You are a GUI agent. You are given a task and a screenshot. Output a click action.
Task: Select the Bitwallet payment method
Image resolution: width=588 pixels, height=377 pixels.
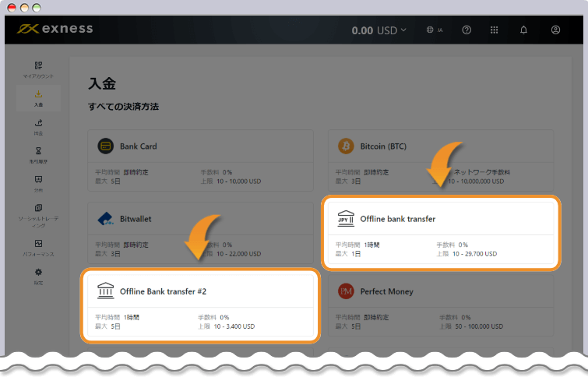coord(201,233)
